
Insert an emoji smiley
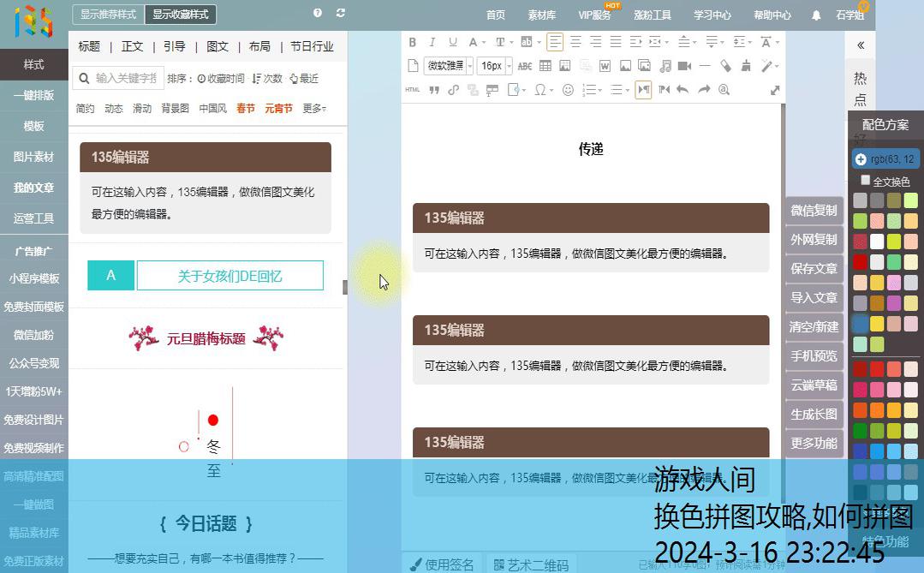568,90
